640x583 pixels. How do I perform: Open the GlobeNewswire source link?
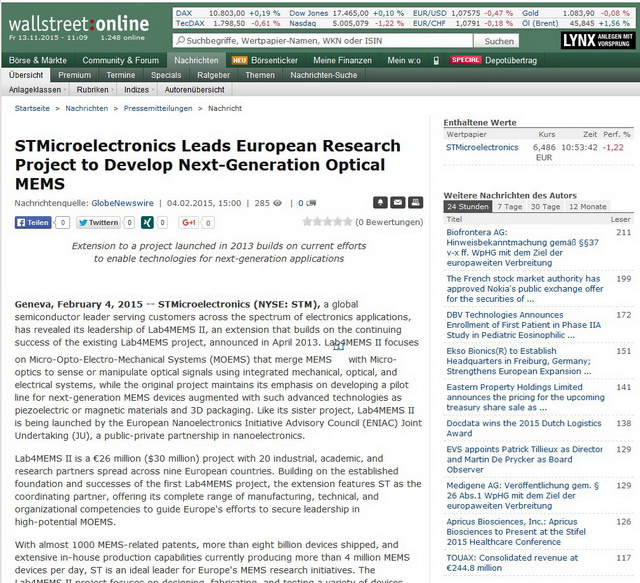point(122,203)
